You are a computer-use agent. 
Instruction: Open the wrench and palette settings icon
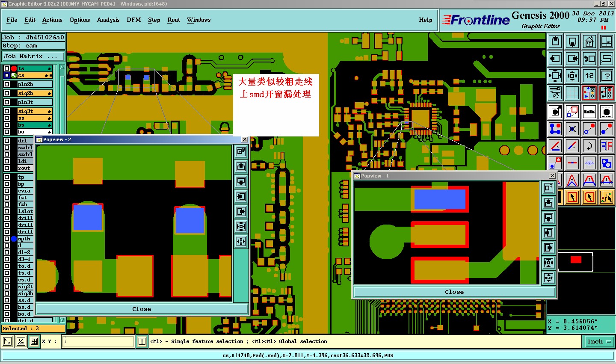[x=555, y=92]
